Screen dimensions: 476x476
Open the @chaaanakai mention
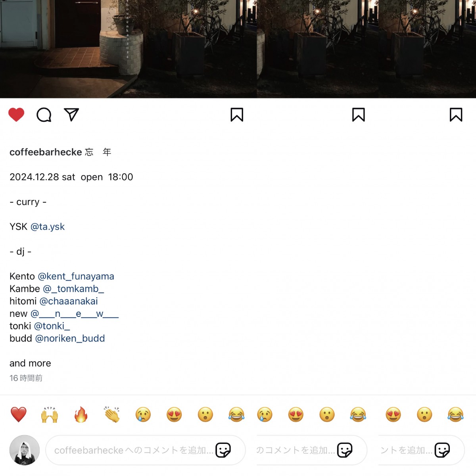[x=69, y=301]
